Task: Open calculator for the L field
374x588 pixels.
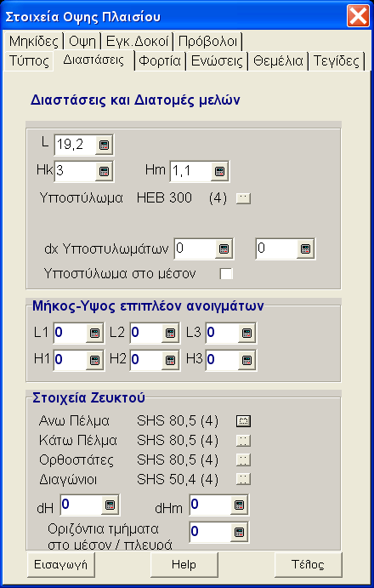Action: tap(104, 145)
